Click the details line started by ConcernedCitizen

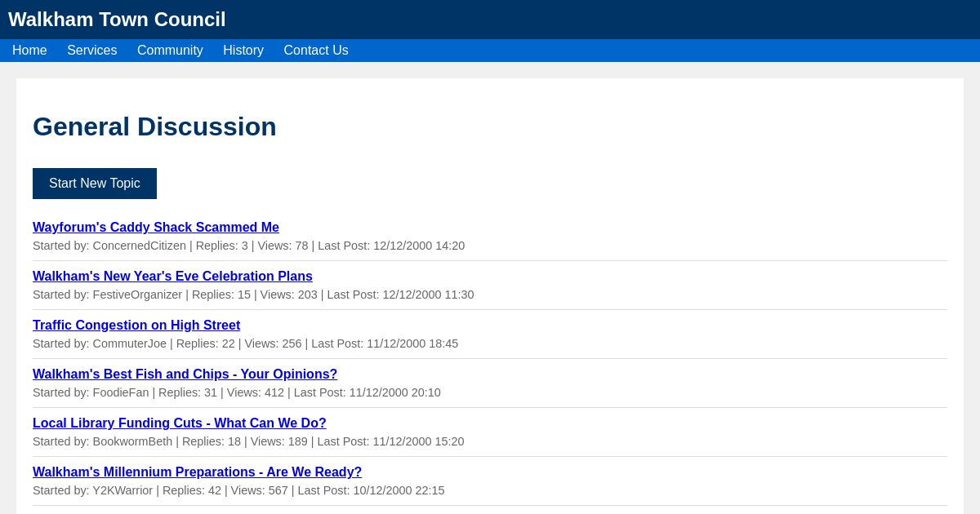click(x=248, y=246)
